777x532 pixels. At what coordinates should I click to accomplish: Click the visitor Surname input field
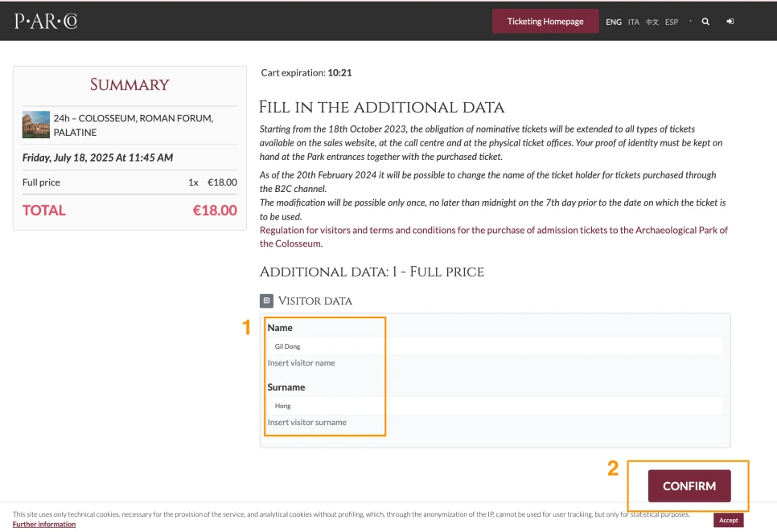[x=494, y=406]
